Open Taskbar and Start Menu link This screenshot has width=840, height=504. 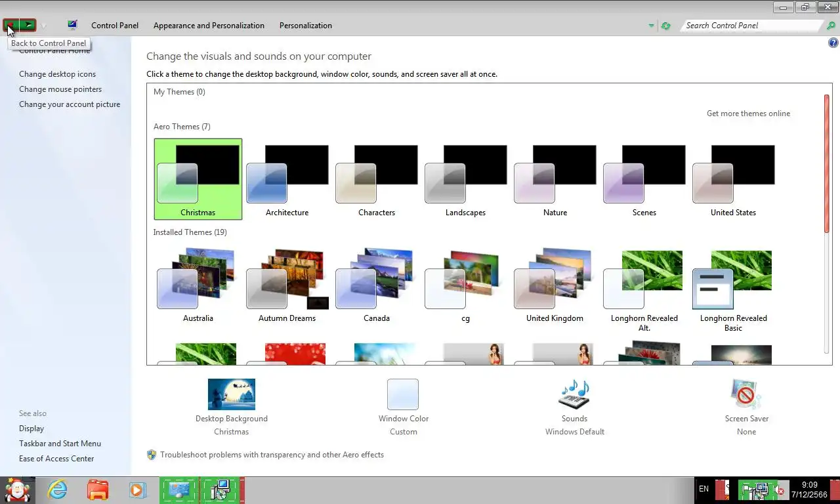pos(60,444)
